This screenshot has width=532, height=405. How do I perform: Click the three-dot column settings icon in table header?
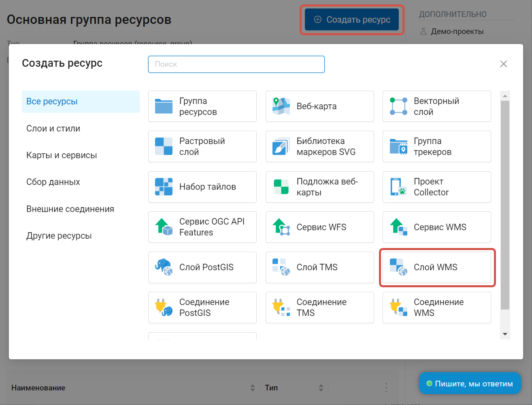point(386,388)
